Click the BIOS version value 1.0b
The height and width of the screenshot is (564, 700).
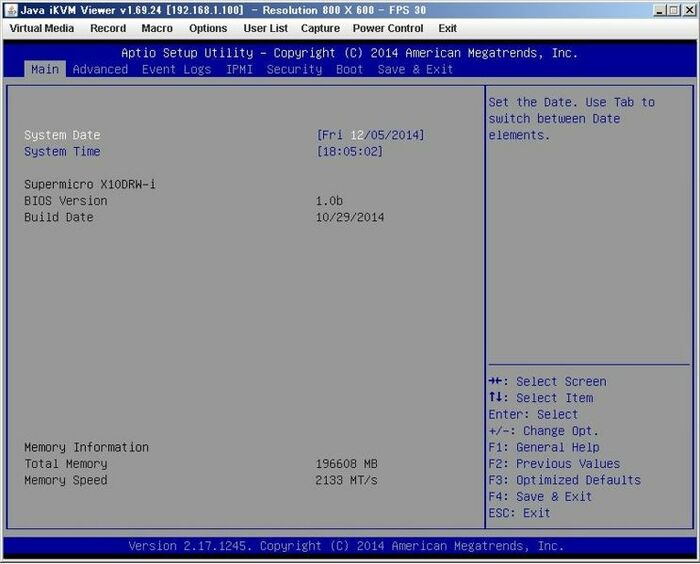point(329,201)
